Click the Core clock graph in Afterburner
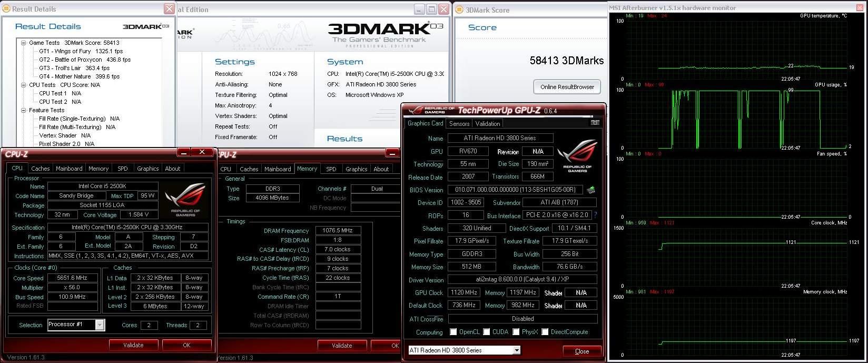Screen dimensions: 868x363 click(736, 257)
